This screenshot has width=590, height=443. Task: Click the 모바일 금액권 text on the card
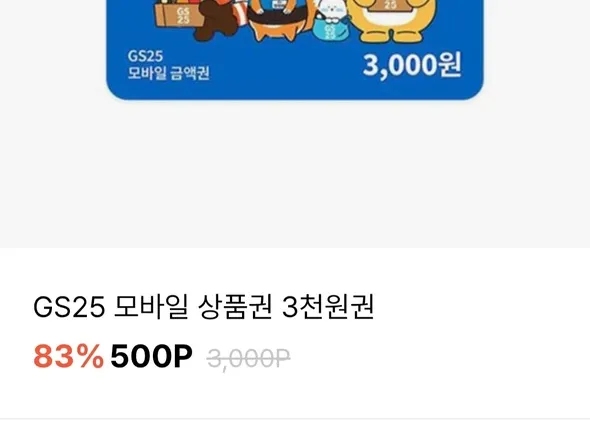(169, 73)
